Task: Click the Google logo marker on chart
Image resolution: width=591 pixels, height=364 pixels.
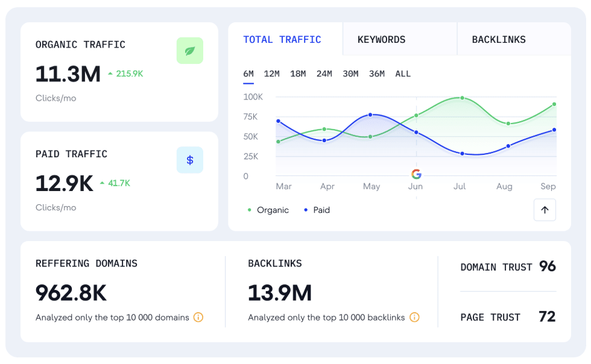Action: coord(416,174)
